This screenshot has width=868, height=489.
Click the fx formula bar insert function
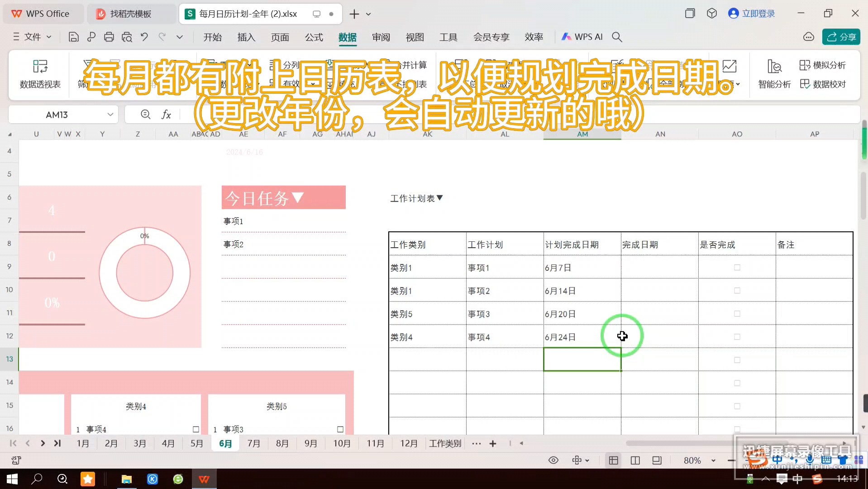pos(166,115)
